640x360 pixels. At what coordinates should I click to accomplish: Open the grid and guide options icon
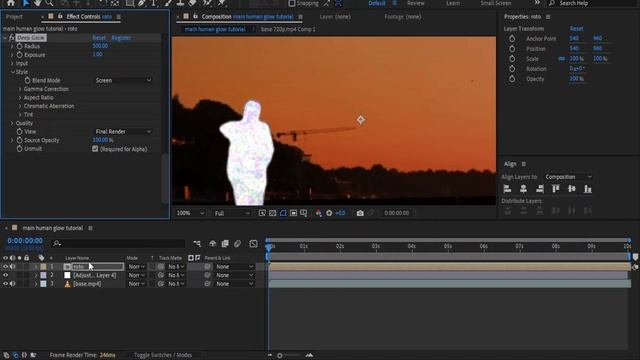[x=304, y=213]
